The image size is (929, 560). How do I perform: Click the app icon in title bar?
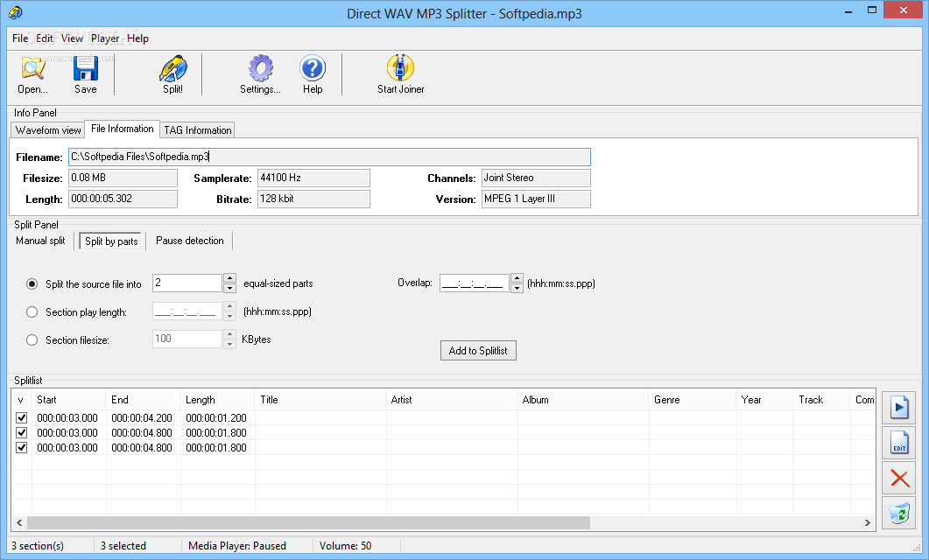pyautogui.click(x=16, y=12)
